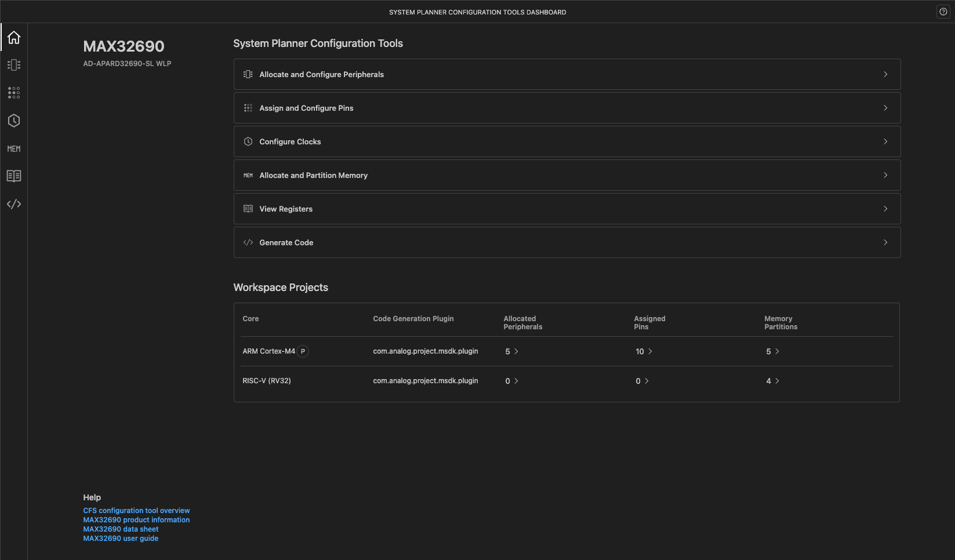Click the help question mark icon
The width and height of the screenshot is (955, 560).
pos(943,12)
